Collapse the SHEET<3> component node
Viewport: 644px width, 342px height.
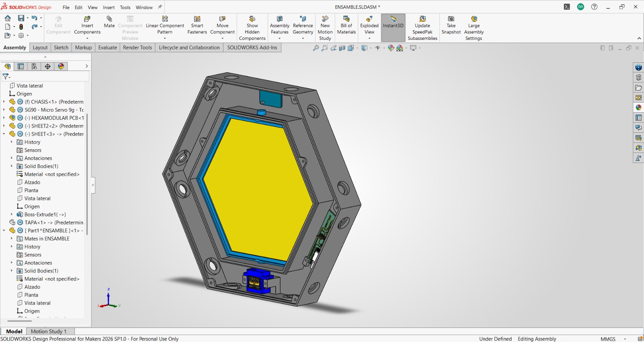tap(4, 134)
